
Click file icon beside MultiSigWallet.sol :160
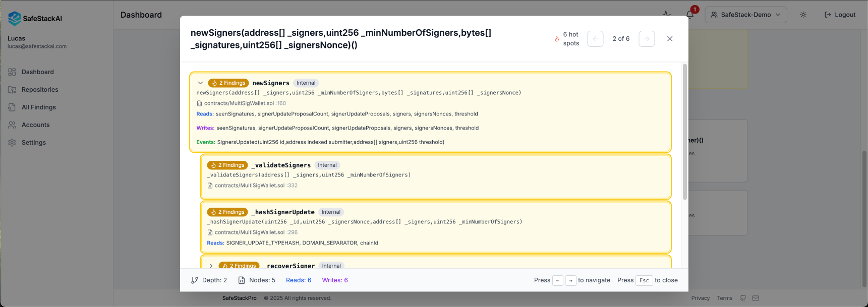199,103
